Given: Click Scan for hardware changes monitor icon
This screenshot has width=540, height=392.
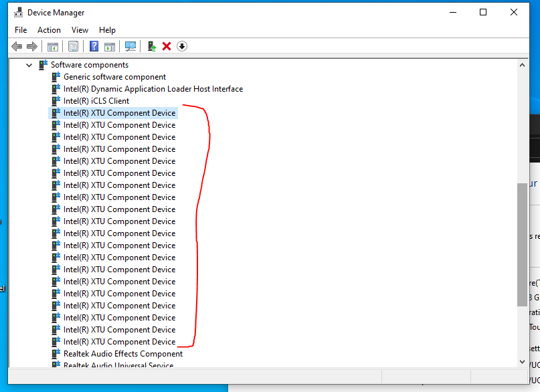Looking at the screenshot, I should (130, 46).
